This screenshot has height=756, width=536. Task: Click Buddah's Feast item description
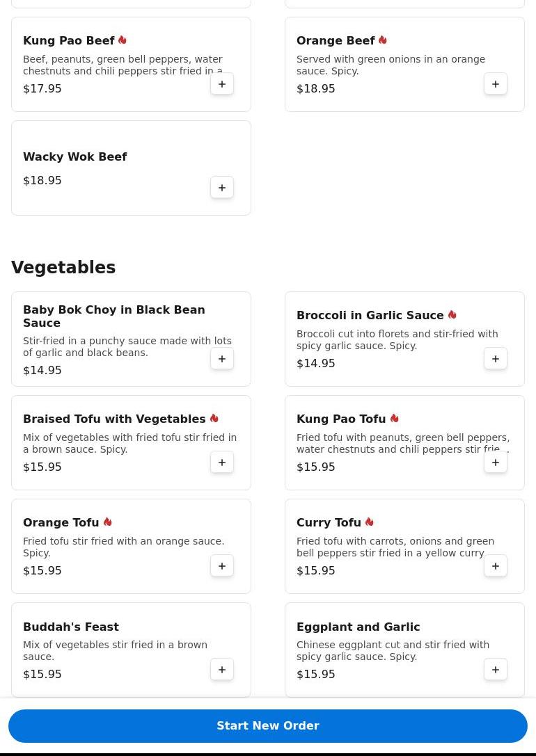115,650
